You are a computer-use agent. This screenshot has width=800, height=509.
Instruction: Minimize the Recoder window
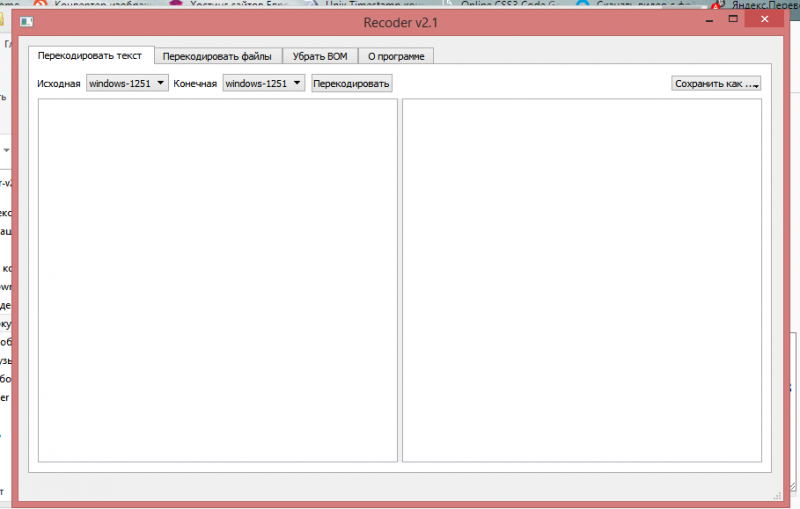(x=708, y=18)
